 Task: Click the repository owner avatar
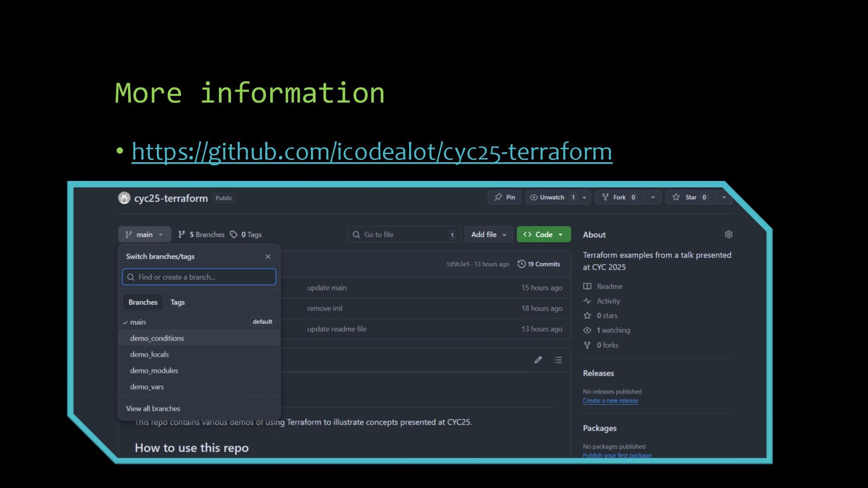point(124,198)
